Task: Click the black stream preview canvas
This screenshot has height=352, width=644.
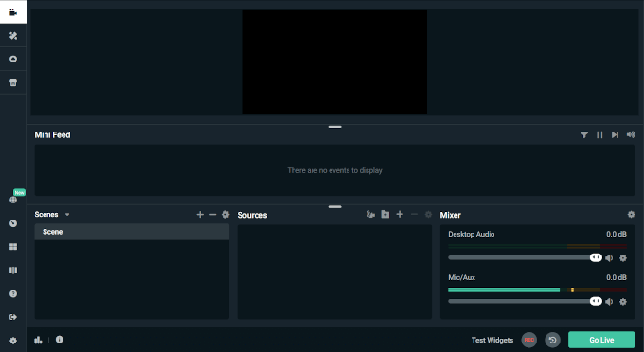Action: (334, 62)
